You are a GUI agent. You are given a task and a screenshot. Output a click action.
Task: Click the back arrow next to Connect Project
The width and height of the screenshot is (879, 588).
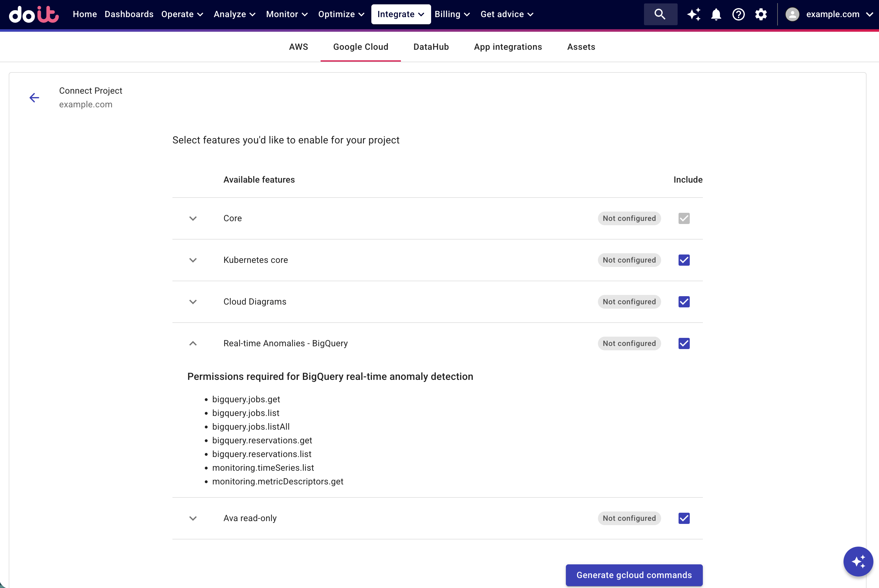coord(34,97)
